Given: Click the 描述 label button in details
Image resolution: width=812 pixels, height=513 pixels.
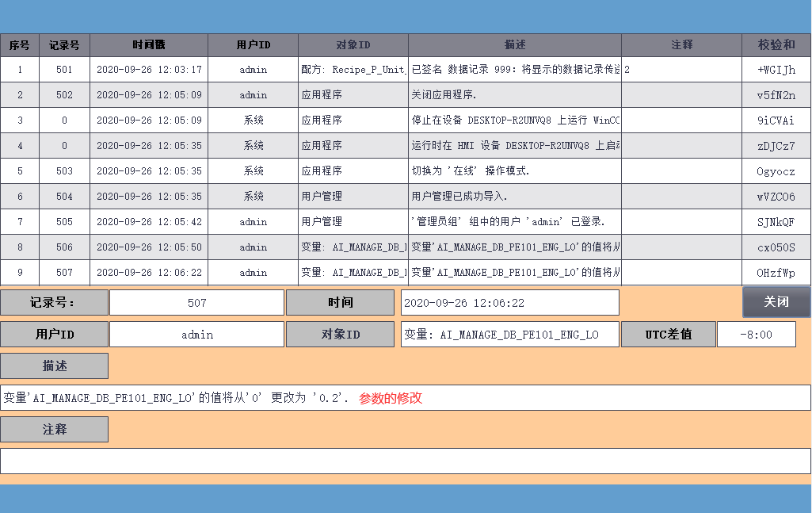Looking at the screenshot, I should tap(55, 366).
